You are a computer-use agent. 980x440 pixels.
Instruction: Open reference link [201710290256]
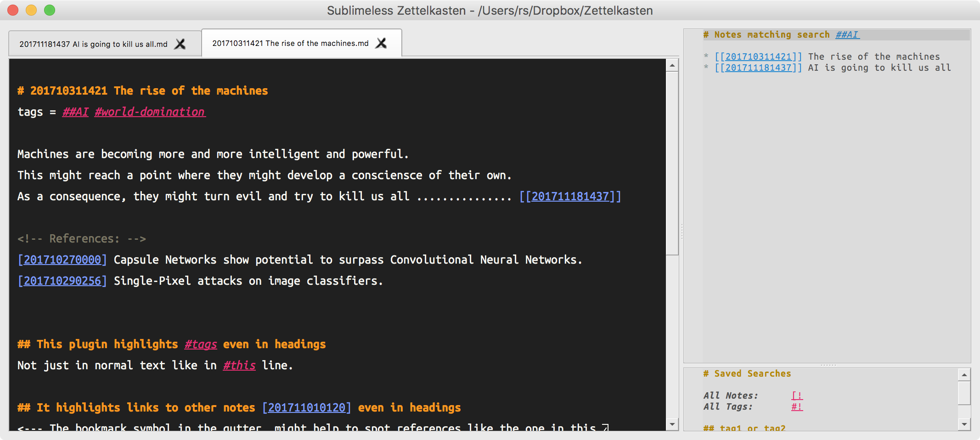point(62,281)
